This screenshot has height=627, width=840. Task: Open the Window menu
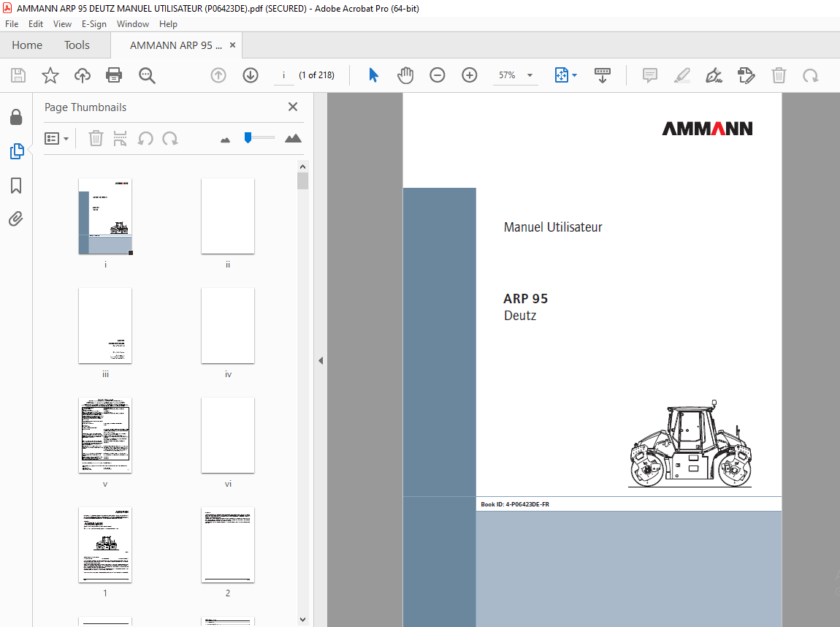(133, 24)
